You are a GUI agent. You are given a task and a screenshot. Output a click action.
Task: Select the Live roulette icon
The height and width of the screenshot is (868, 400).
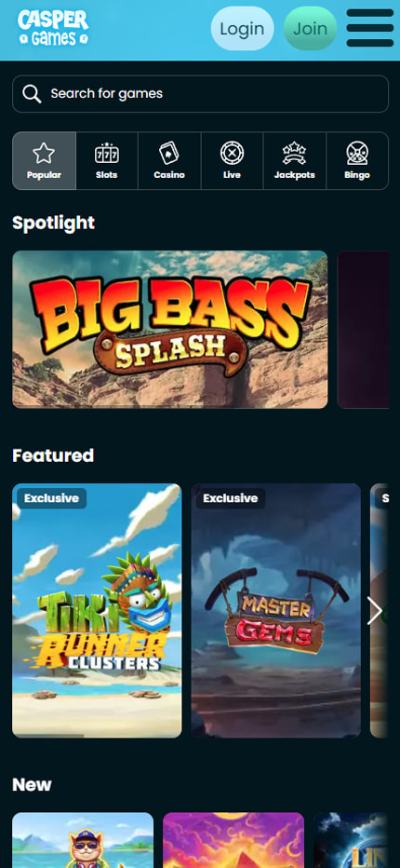232,153
